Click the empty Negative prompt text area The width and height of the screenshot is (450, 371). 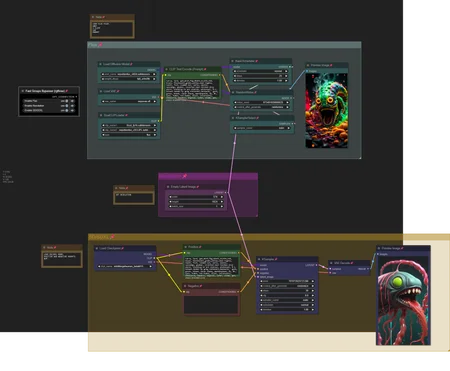point(211,305)
